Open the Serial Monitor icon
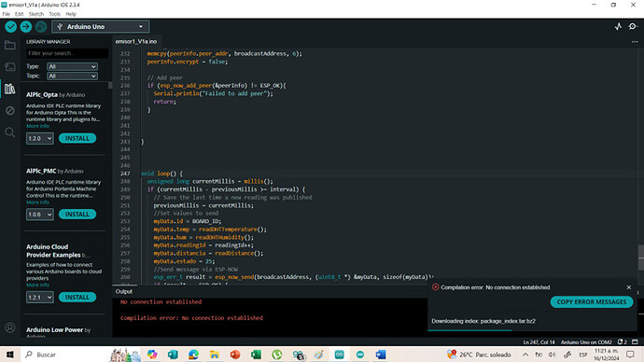This screenshot has height=362, width=644. 633,27
